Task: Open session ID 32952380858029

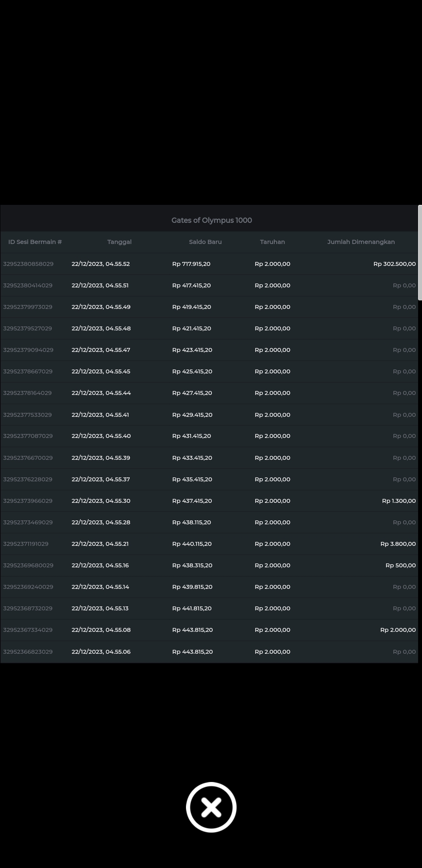Action: coord(28,264)
